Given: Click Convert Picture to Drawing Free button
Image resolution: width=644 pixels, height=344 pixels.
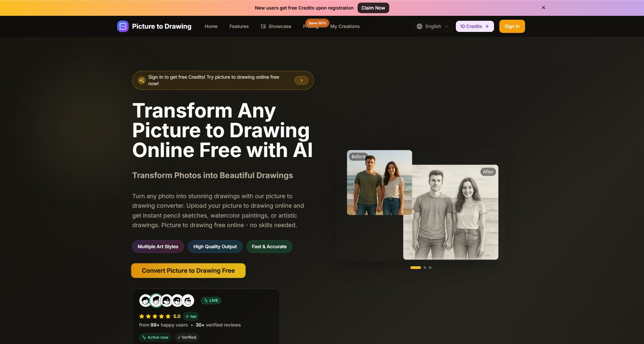Looking at the screenshot, I should (188, 271).
